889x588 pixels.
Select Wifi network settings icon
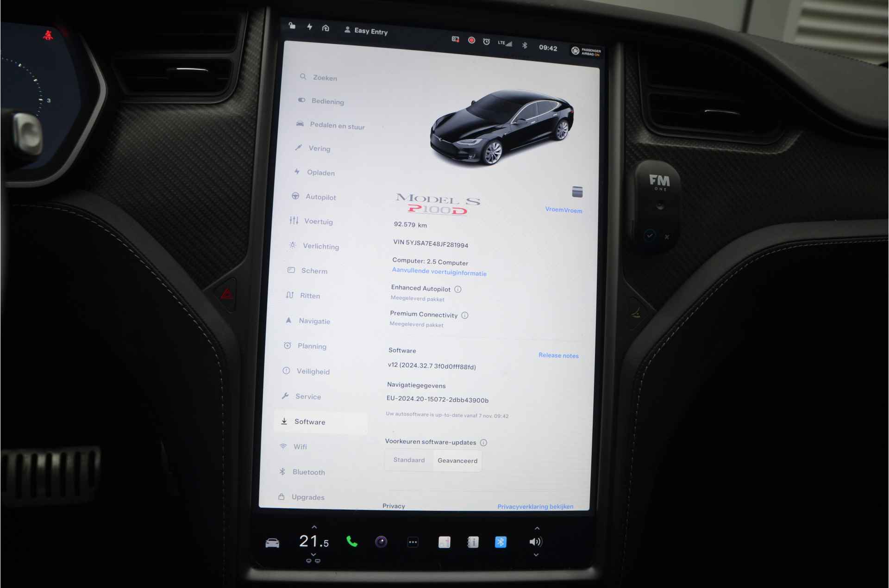(x=294, y=446)
